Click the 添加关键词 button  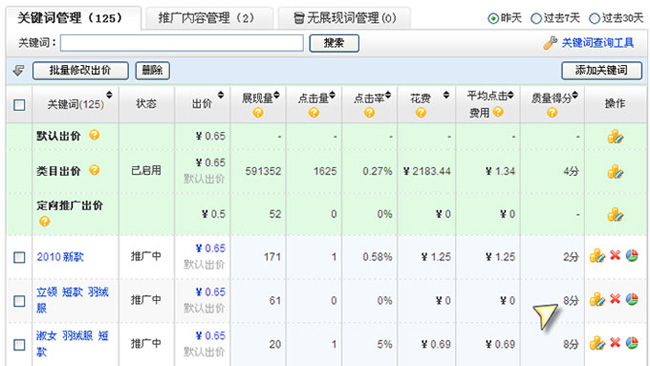(601, 70)
